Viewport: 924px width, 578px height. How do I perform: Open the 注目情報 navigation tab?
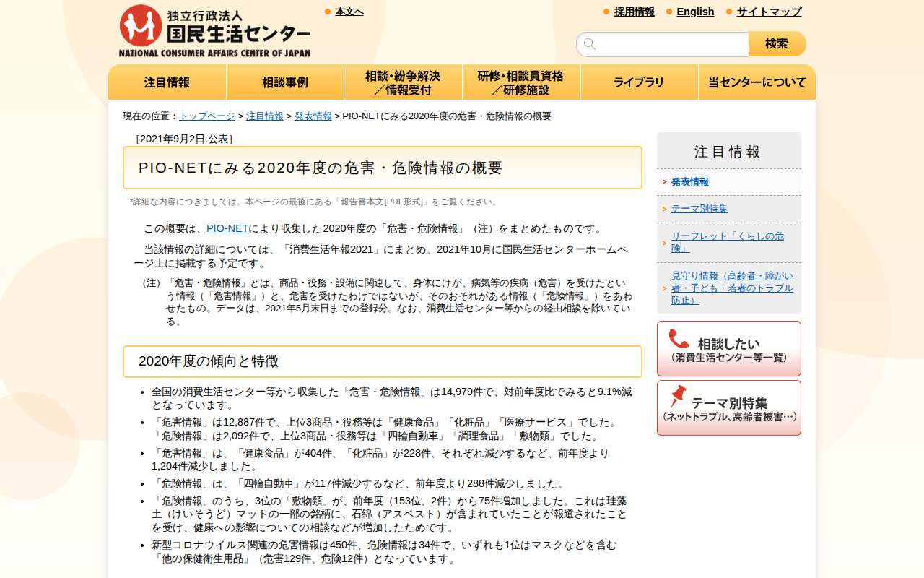pyautogui.click(x=167, y=82)
